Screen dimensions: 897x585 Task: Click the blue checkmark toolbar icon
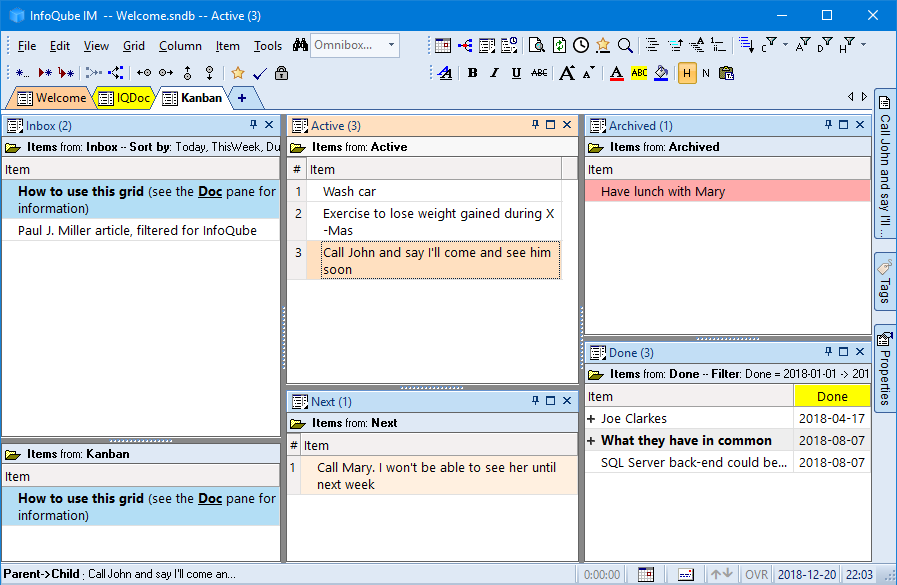tap(260, 73)
